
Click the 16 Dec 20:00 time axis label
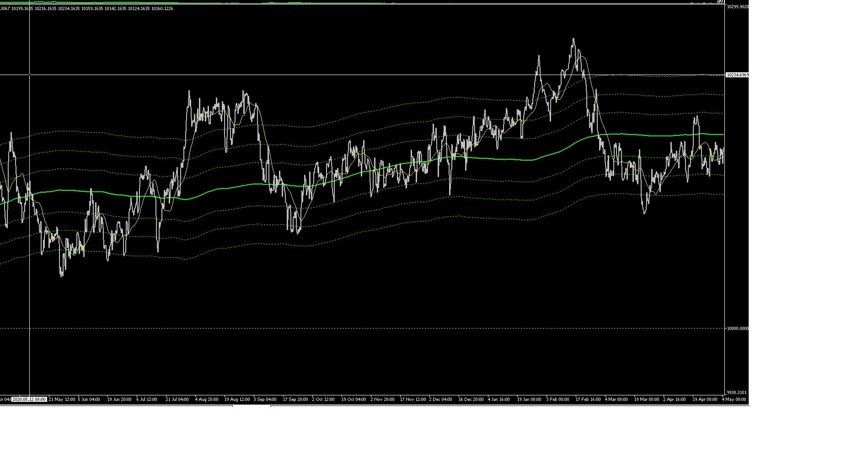471,399
